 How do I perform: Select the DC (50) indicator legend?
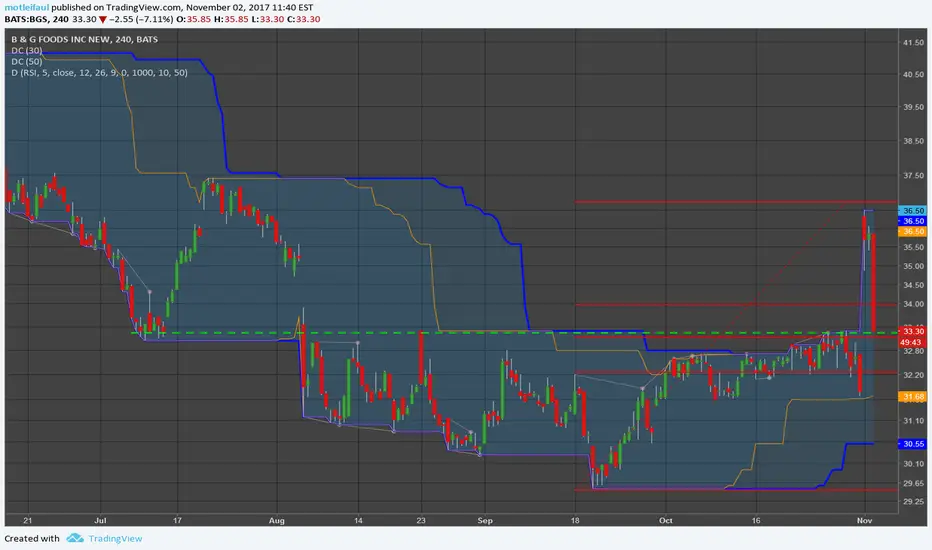click(27, 61)
